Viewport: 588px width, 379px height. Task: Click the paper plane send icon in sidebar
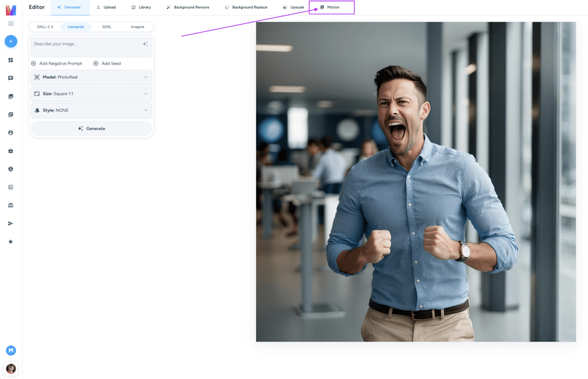[x=10, y=223]
